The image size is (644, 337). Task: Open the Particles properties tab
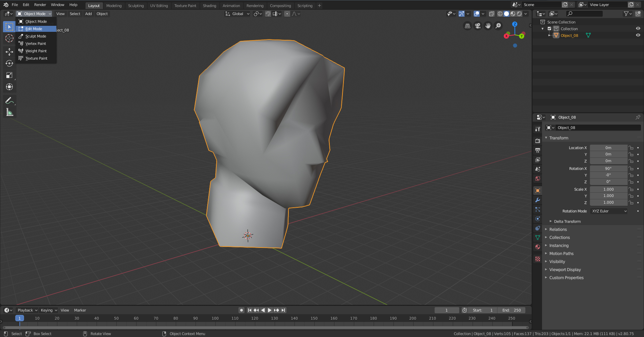tap(538, 209)
